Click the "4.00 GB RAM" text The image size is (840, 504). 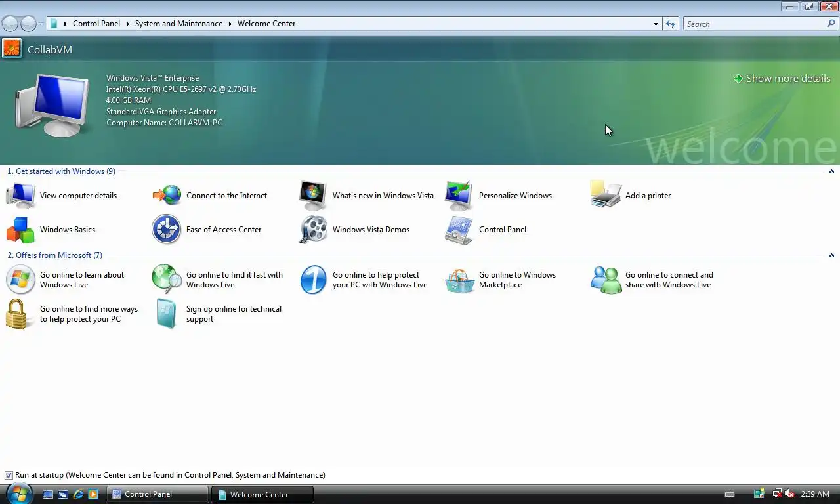(129, 100)
